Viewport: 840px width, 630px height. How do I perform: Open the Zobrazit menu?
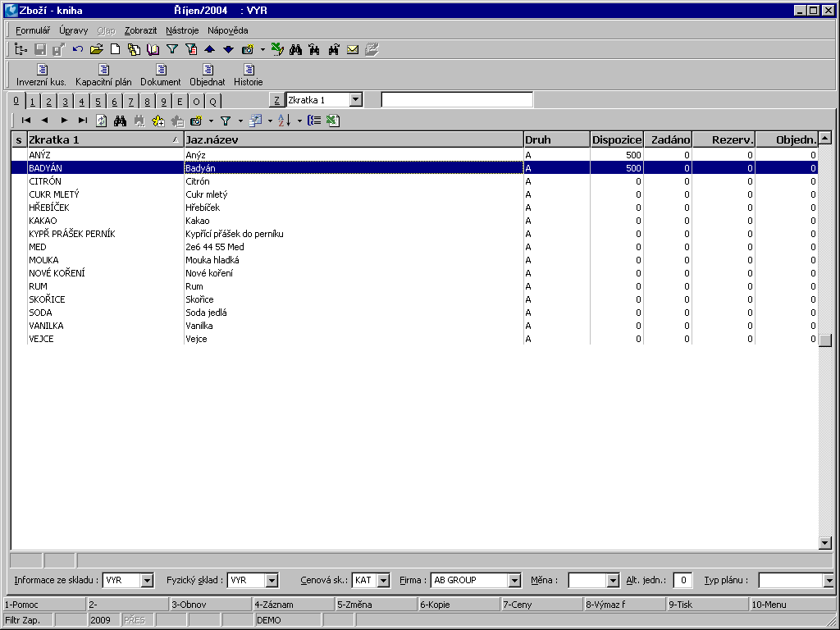(140, 30)
